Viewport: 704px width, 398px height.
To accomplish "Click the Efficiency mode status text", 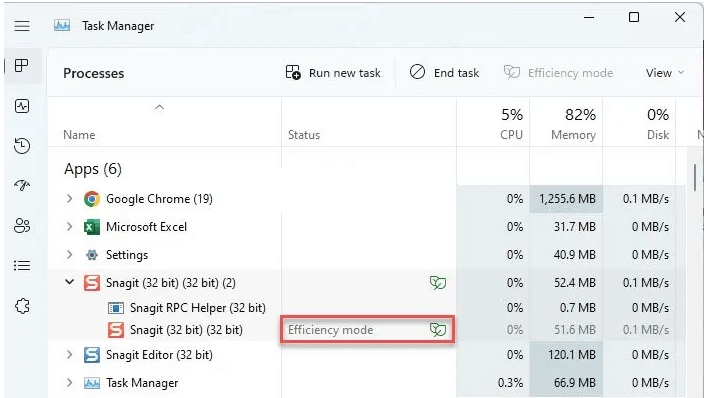I will [330, 330].
